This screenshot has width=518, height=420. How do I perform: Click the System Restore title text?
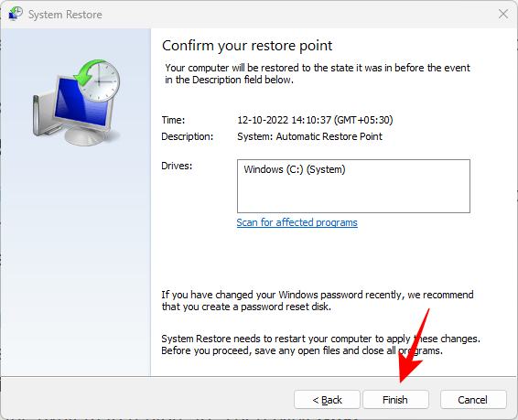tap(65, 15)
